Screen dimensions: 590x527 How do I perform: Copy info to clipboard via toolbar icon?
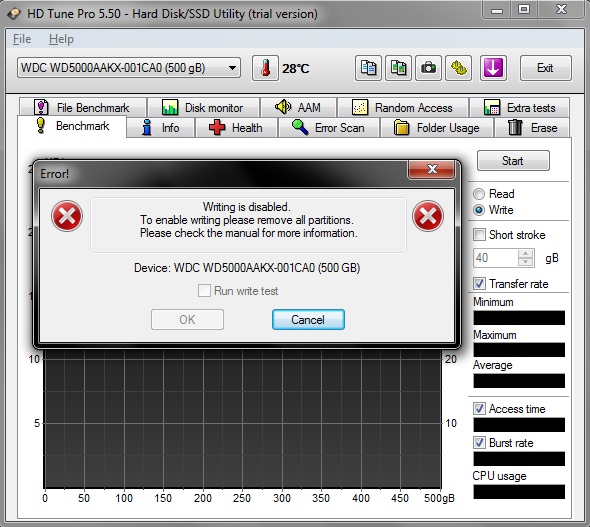tap(368, 68)
